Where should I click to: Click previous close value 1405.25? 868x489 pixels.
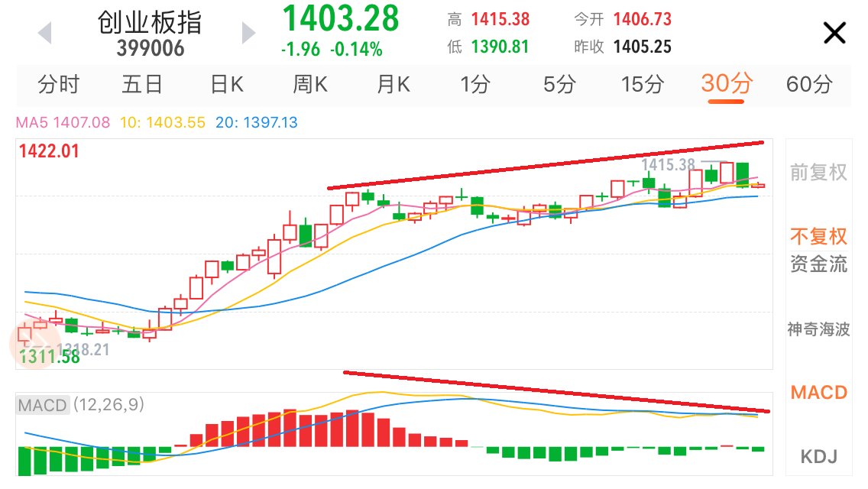642,47
